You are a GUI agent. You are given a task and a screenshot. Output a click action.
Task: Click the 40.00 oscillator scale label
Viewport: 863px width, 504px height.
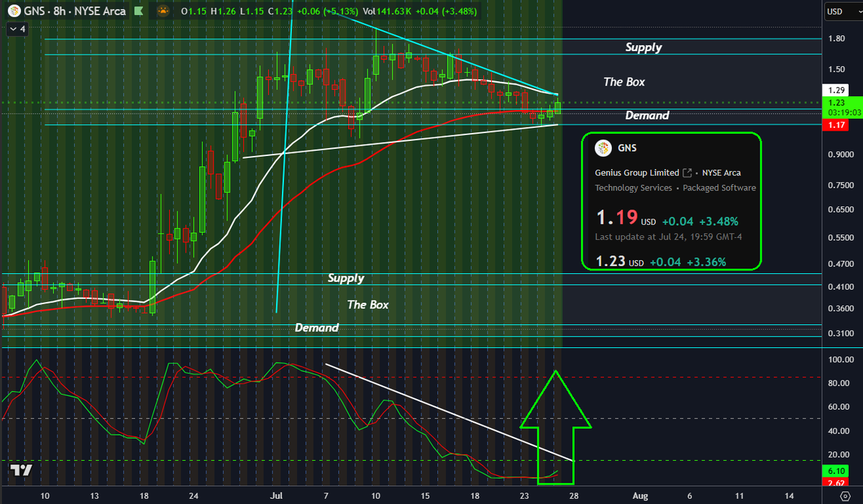coord(839,431)
